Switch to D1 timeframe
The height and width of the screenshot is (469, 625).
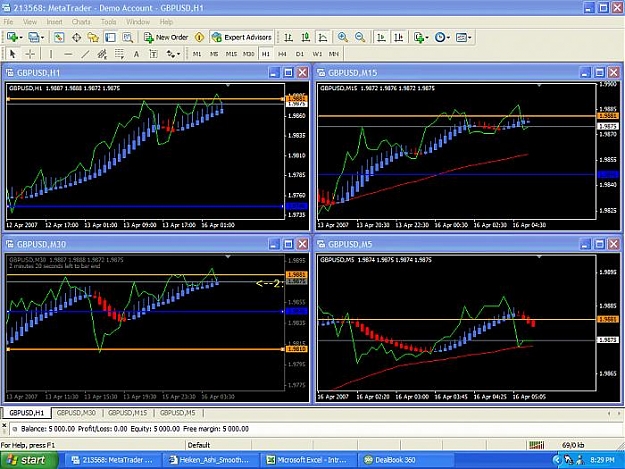point(300,54)
